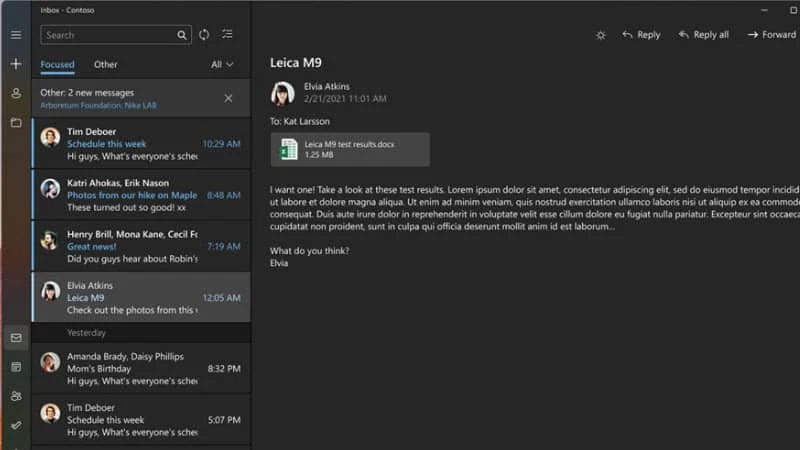Open Leica M9 test results.docx attachment

(350, 149)
